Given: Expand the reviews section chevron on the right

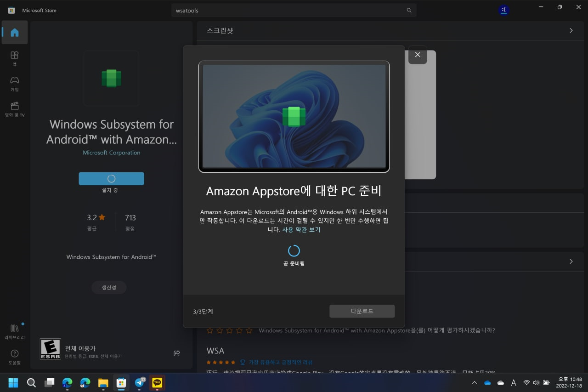Looking at the screenshot, I should [571, 261].
